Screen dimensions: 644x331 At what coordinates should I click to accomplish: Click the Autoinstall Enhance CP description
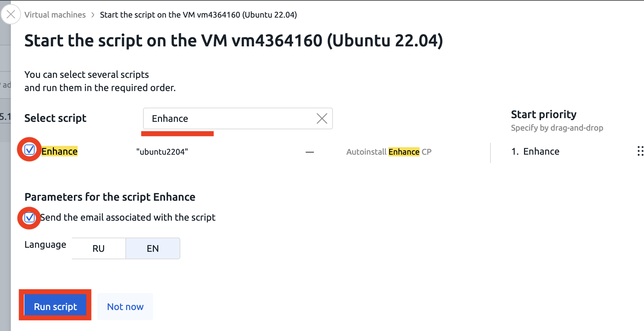tap(389, 152)
